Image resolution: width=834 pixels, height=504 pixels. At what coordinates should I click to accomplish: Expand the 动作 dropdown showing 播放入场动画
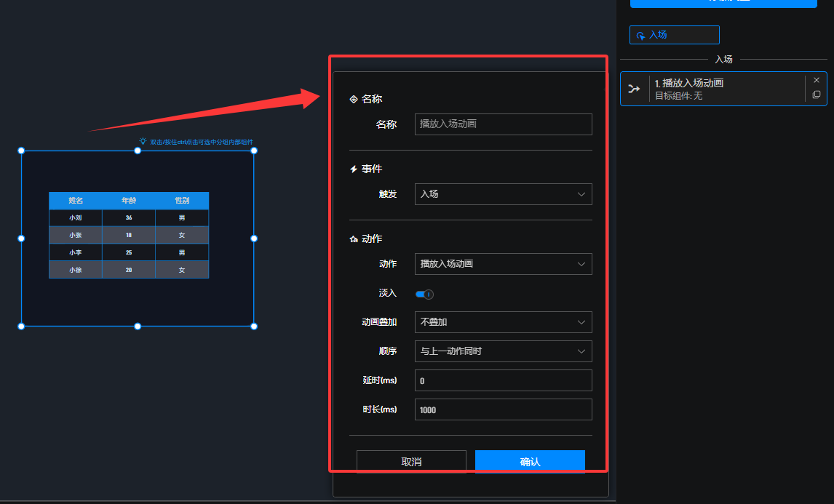[503, 264]
